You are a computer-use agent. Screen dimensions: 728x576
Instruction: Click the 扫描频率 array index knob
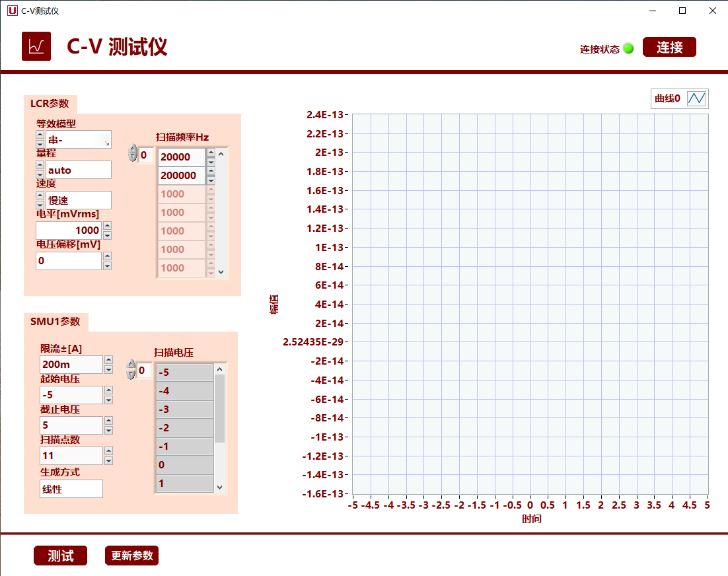click(x=133, y=153)
